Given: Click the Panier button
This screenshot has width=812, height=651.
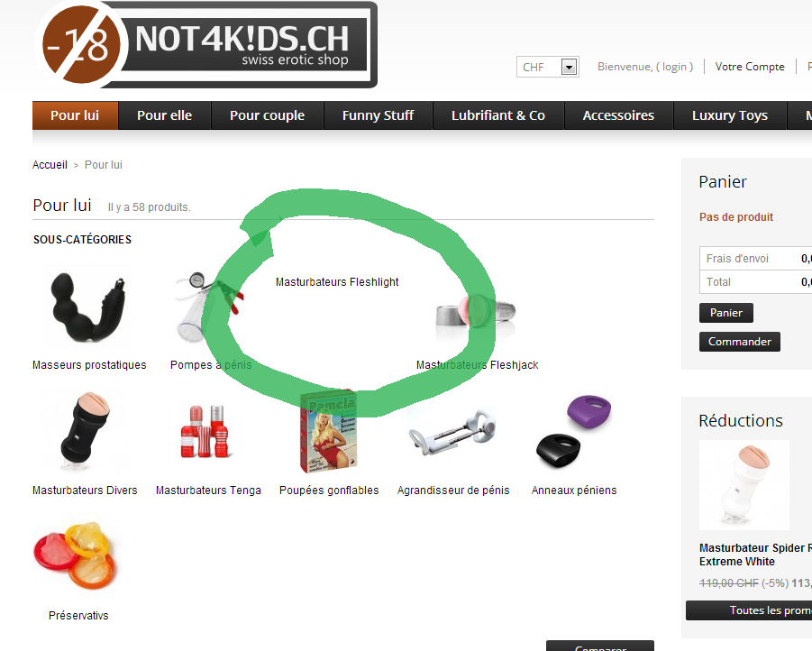Looking at the screenshot, I should (x=726, y=313).
